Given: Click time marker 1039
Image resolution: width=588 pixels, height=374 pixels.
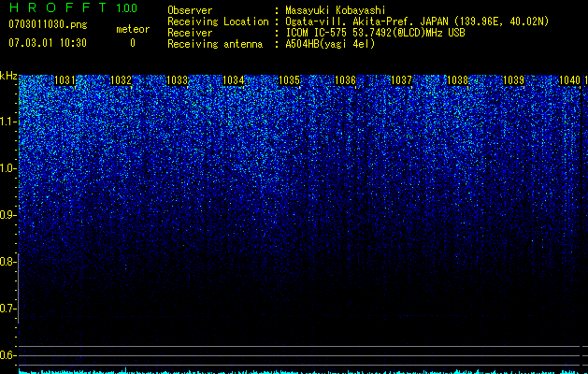Looking at the screenshot, I should tap(513, 80).
